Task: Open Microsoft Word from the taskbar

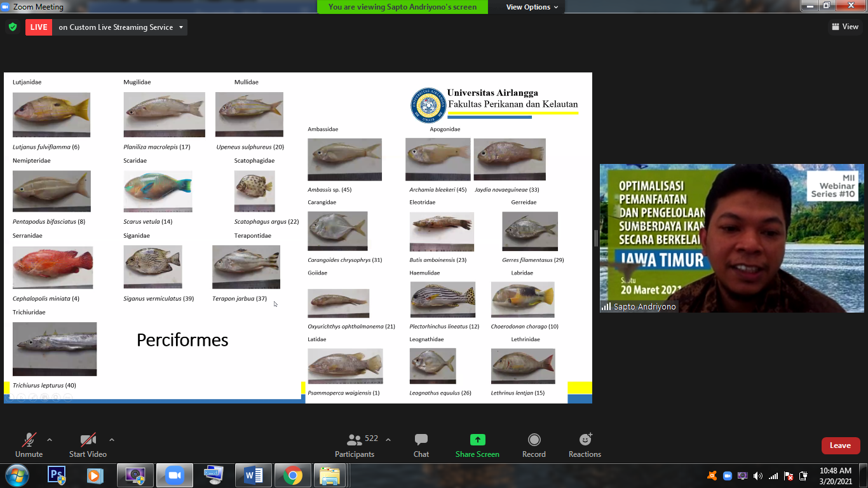Action: [253, 475]
